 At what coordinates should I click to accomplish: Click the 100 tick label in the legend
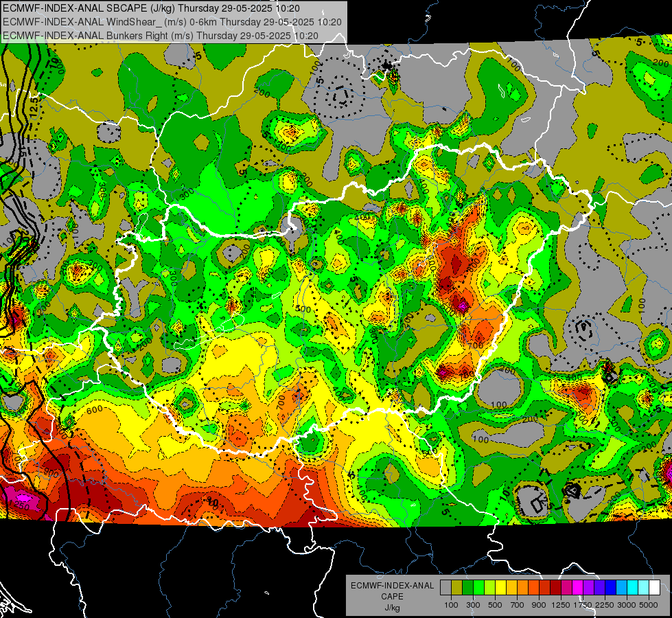coord(451,605)
